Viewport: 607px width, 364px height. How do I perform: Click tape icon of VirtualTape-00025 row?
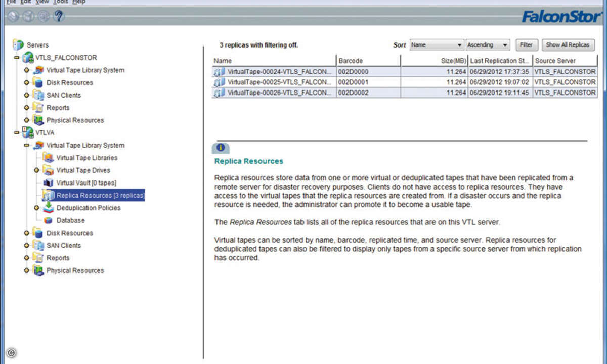click(220, 82)
